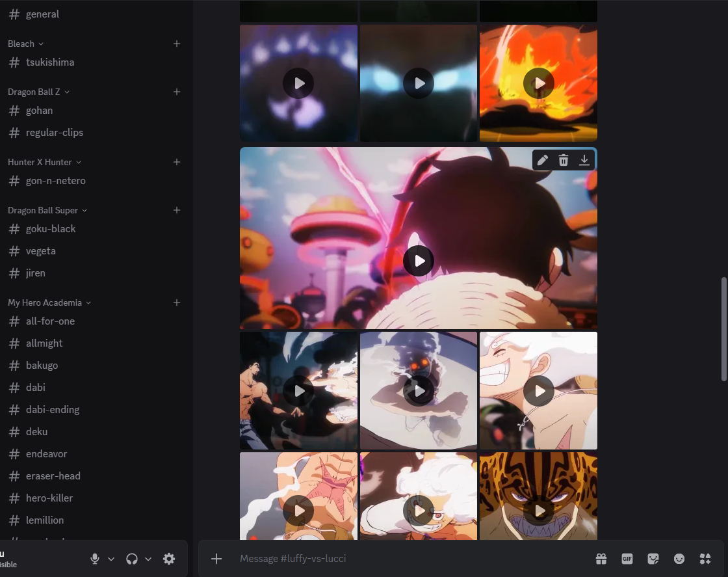Viewport: 728px width, 577px height.
Task: Add channel to Dragon Ball Z category
Action: tap(177, 92)
